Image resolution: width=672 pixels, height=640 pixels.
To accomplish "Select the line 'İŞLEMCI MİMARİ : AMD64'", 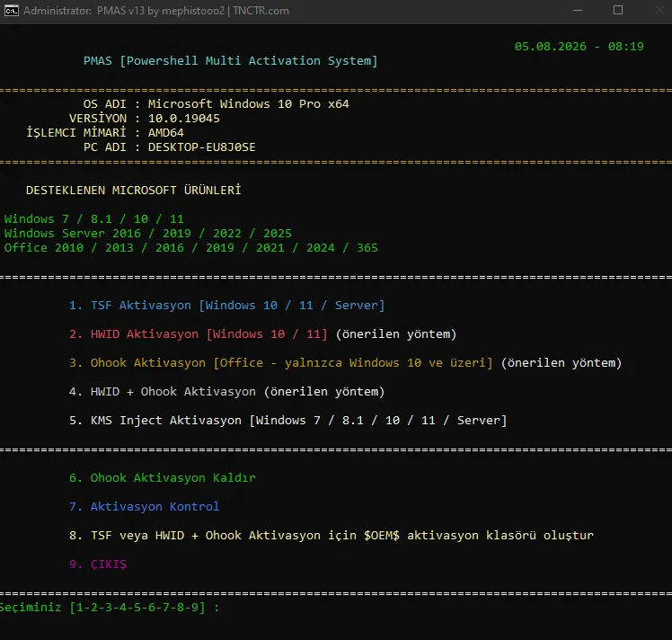I will [x=105, y=132].
